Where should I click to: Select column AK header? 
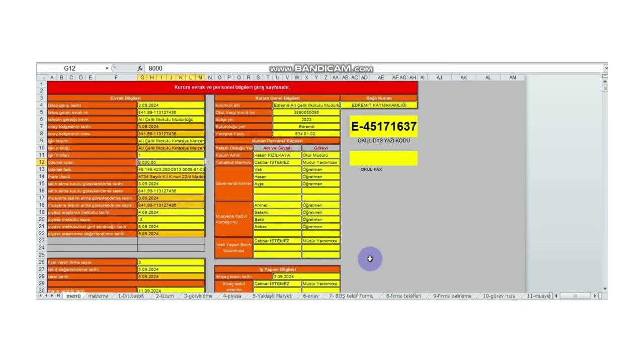point(463,78)
